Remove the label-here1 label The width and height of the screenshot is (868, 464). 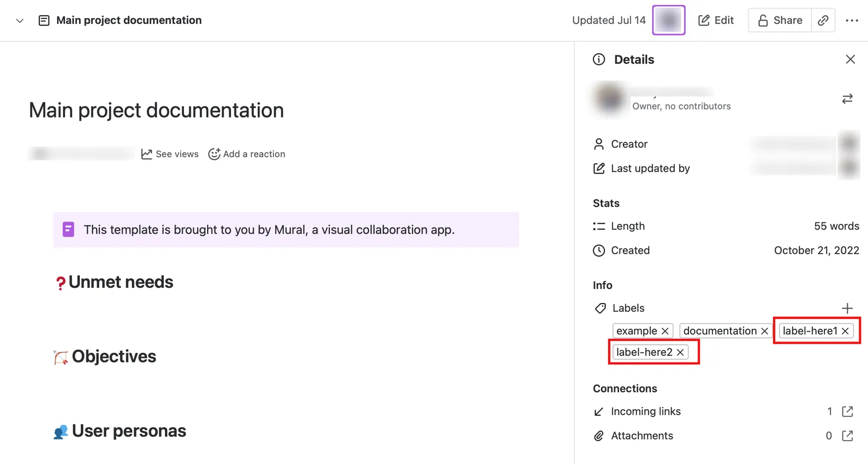845,331
